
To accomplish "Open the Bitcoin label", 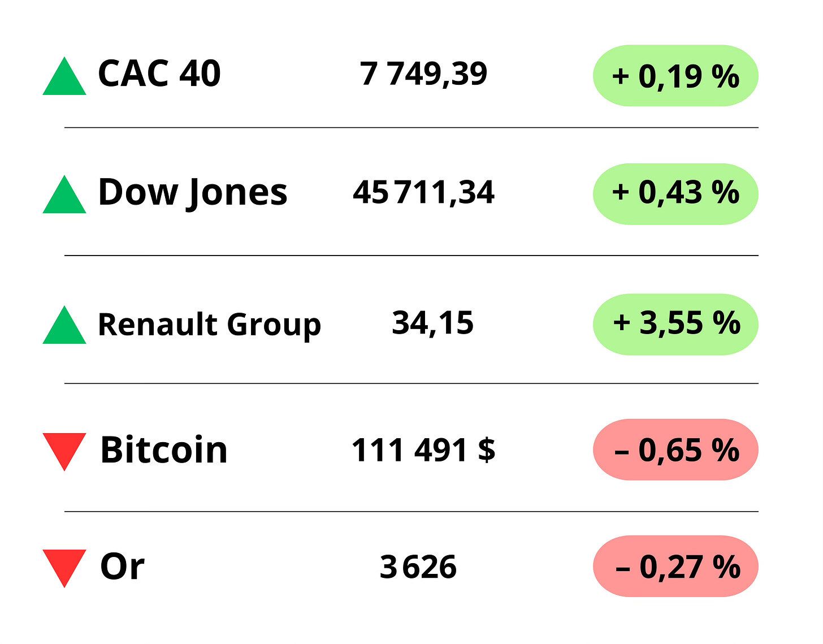I will click(164, 450).
